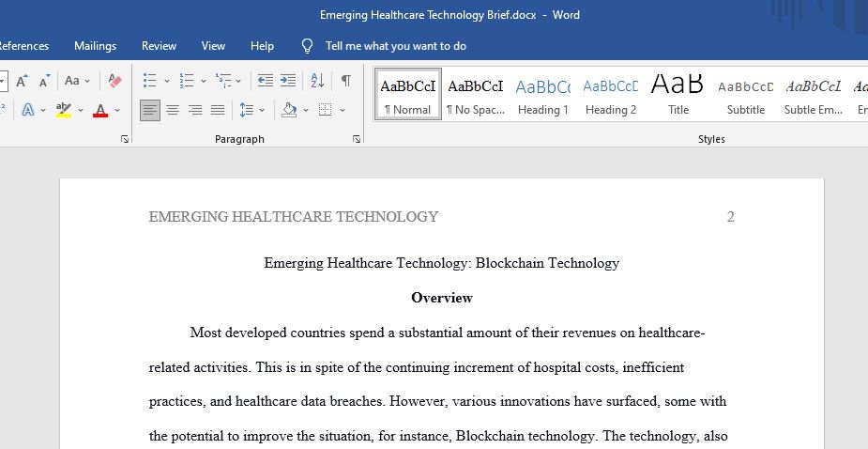The height and width of the screenshot is (449, 868).
Task: Open Paragraph dialog box launcher
Action: coord(357,139)
